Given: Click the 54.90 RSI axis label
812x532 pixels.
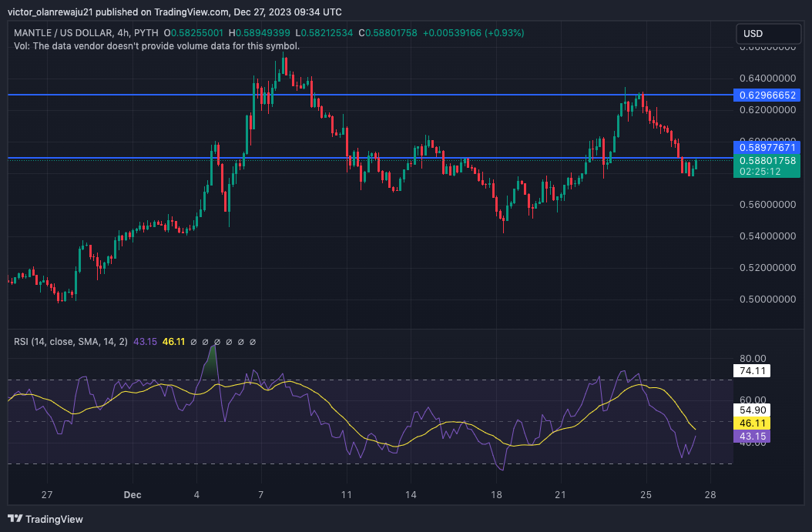Looking at the screenshot, I should [x=753, y=410].
